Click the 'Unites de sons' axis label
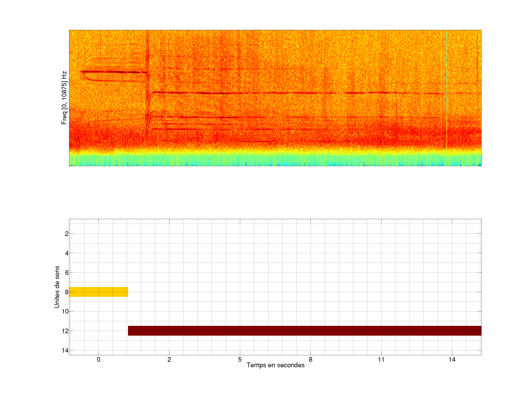The image size is (532, 399). 57,287
